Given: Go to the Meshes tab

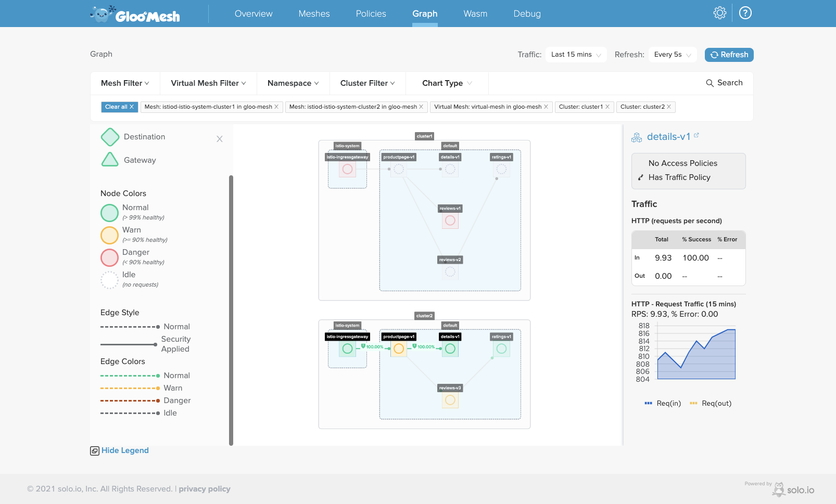Looking at the screenshot, I should [x=314, y=14].
